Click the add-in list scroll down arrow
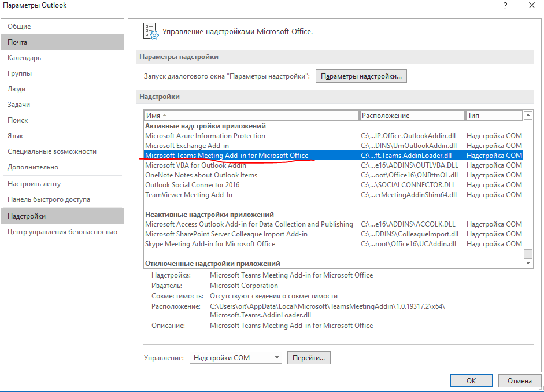The width and height of the screenshot is (544, 392). [528, 263]
